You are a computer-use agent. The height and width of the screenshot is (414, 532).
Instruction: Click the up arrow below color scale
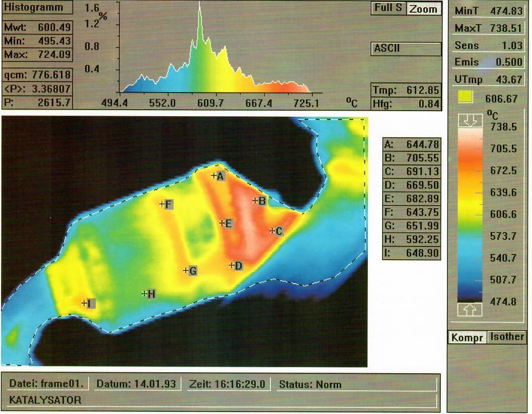(x=470, y=309)
